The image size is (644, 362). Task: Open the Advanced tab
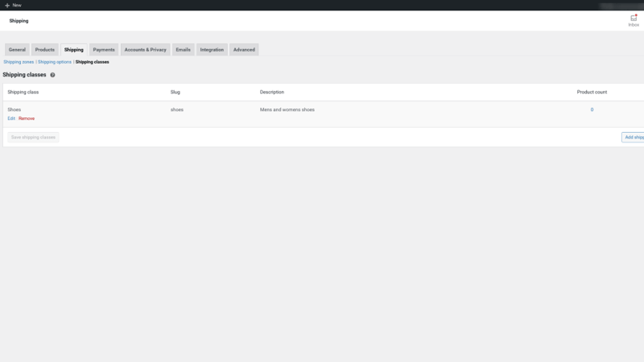tap(244, 50)
